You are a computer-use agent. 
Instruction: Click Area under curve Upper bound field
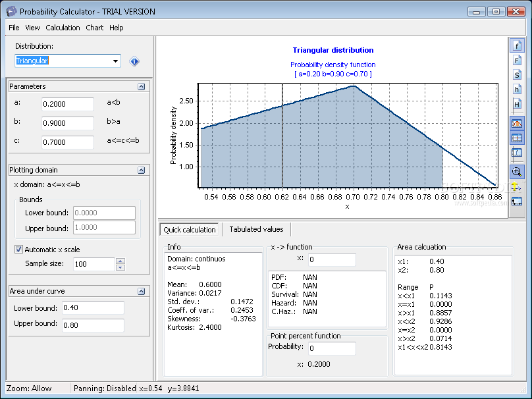coord(93,325)
